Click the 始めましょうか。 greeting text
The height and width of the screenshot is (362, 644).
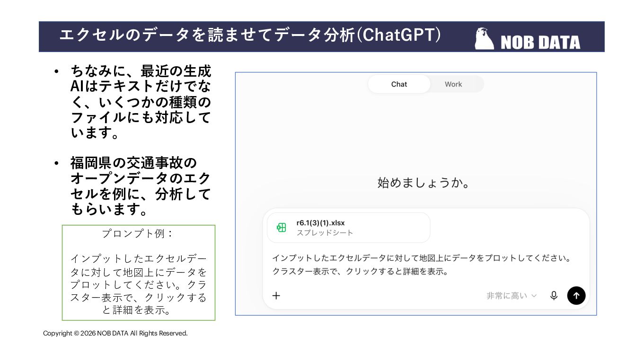click(425, 183)
